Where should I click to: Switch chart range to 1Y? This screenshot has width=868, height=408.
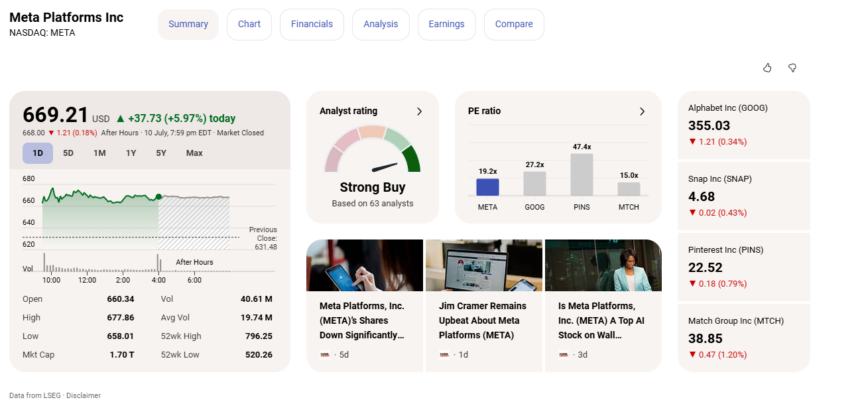[x=131, y=153]
